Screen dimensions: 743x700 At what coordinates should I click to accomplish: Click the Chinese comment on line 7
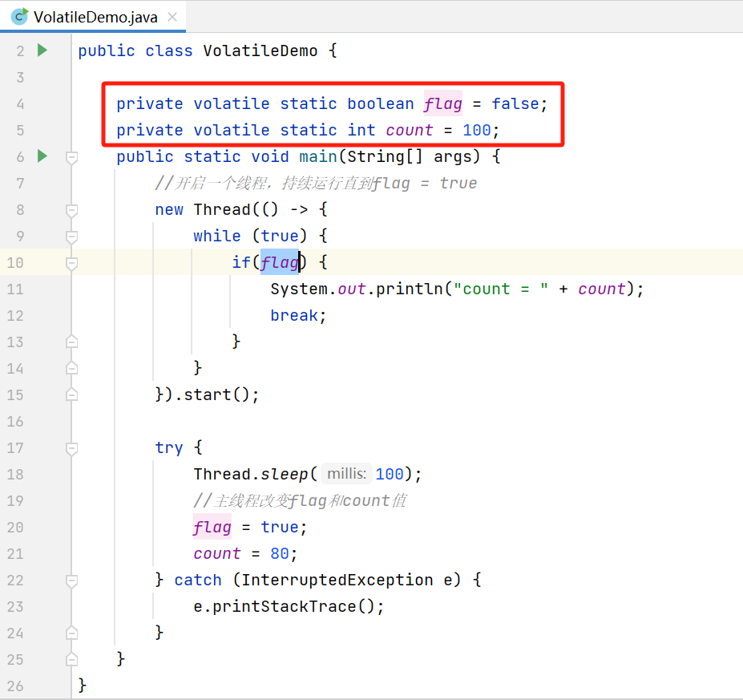pyautogui.click(x=316, y=183)
